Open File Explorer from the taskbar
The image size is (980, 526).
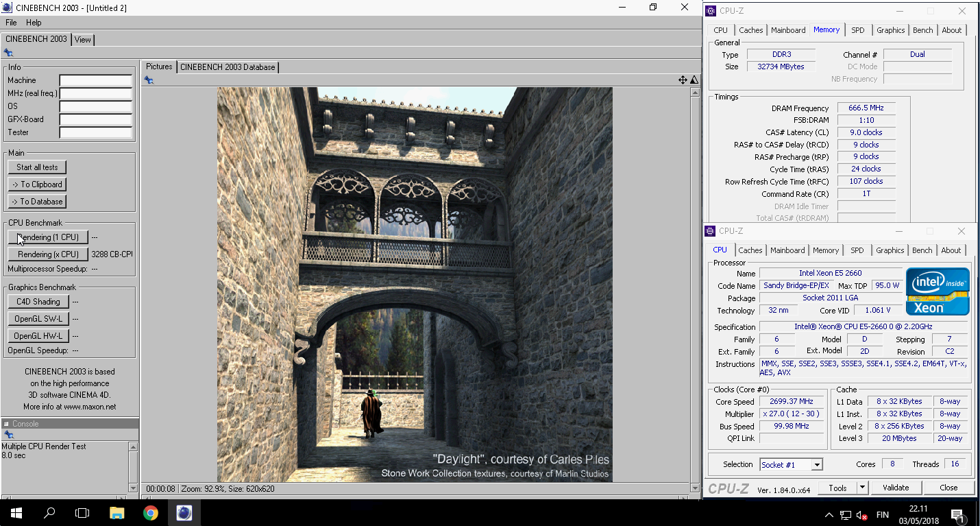(117, 513)
